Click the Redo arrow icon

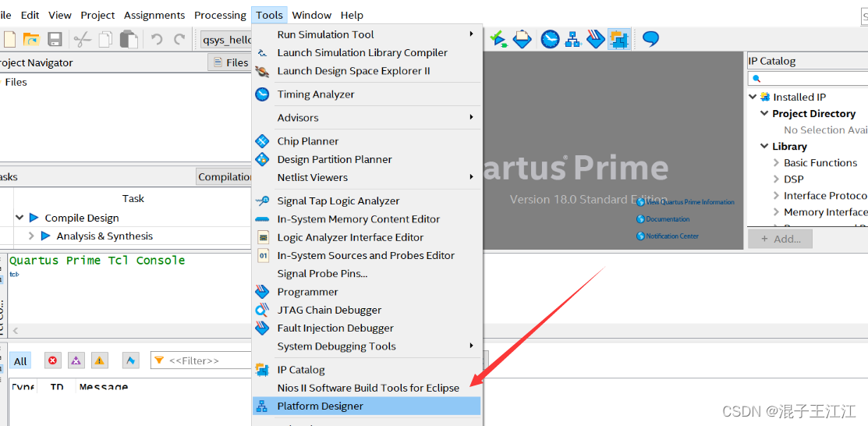[179, 39]
